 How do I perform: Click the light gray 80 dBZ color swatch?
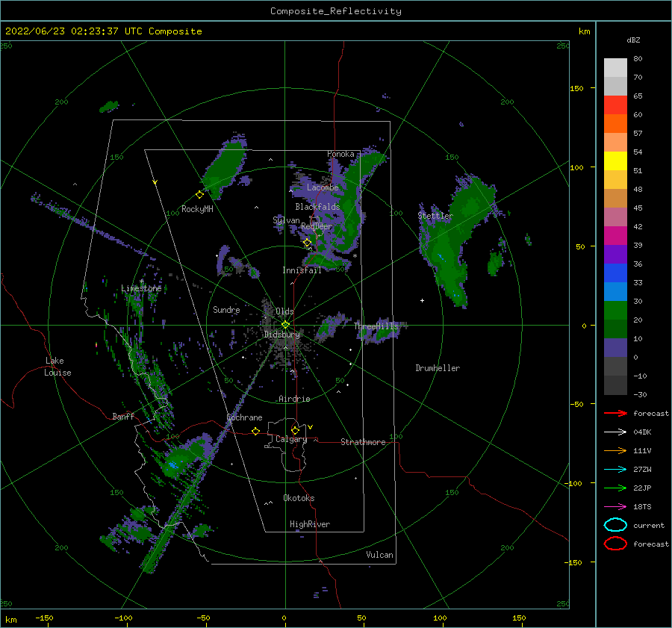[615, 67]
